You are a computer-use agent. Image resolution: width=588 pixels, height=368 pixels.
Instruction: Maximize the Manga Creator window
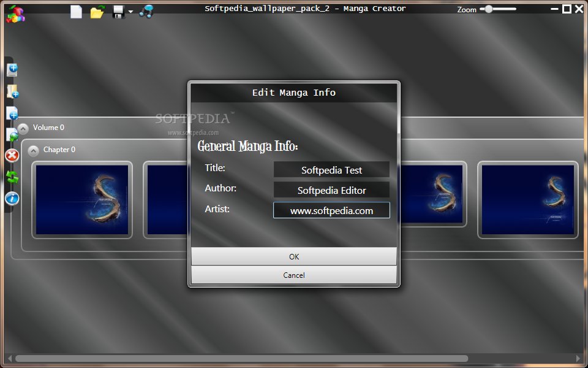point(567,9)
